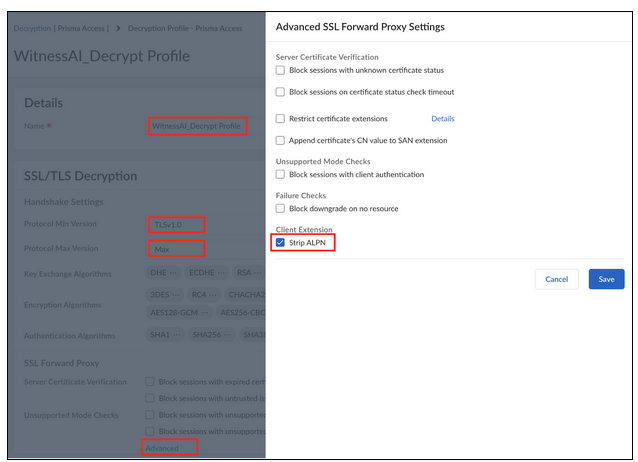Click the SSL/TLS Decryption section heading
638x462 pixels.
coord(81,176)
